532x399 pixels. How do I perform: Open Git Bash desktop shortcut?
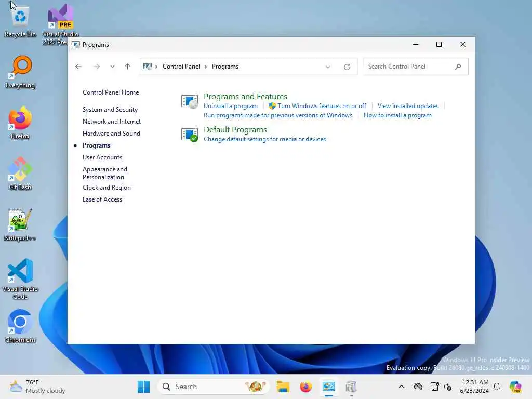20,174
